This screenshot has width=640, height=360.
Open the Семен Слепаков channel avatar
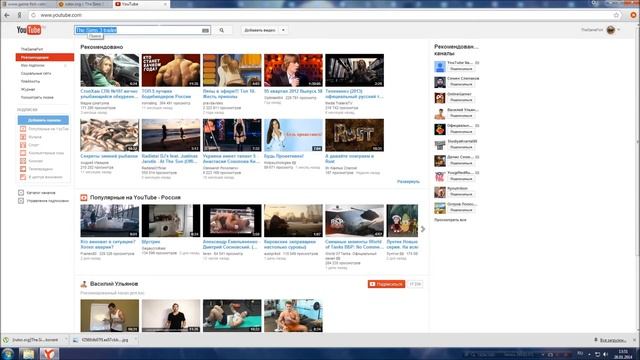[440, 82]
